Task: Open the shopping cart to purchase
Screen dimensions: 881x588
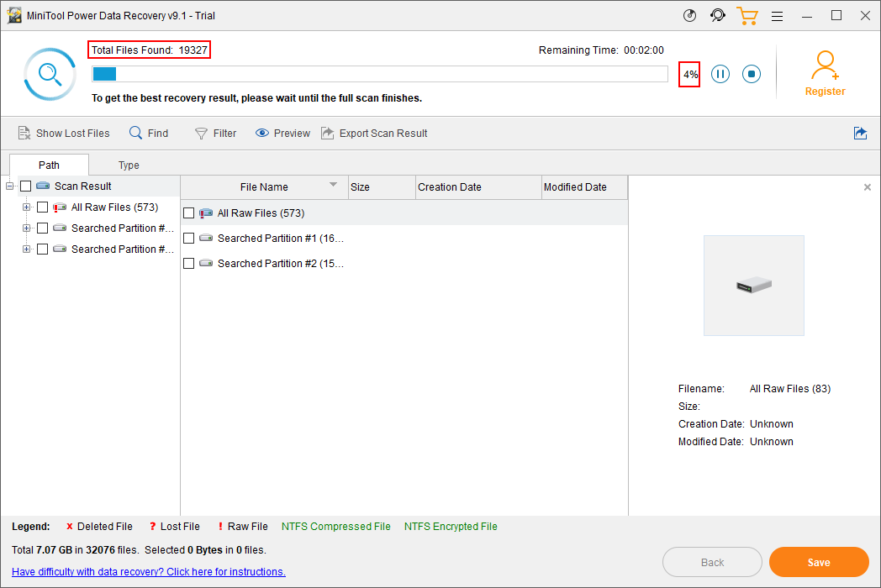Action: click(x=747, y=16)
